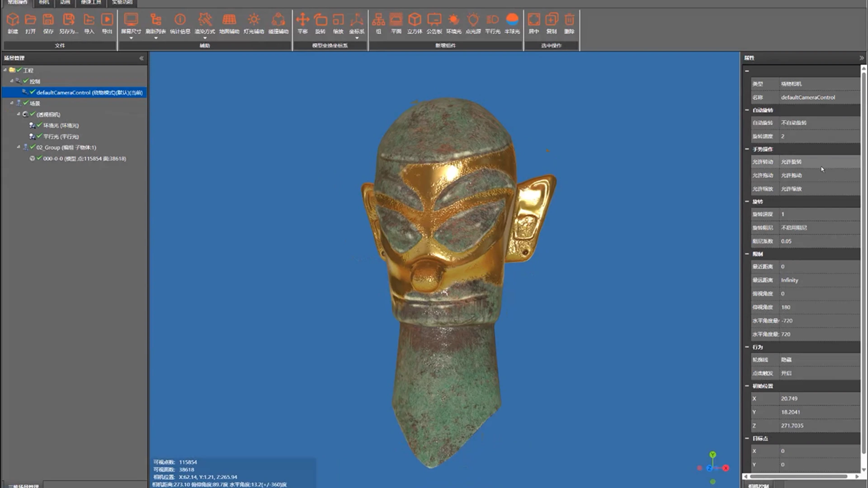Switch to the 相机 camera ribbon tab

[x=44, y=2]
